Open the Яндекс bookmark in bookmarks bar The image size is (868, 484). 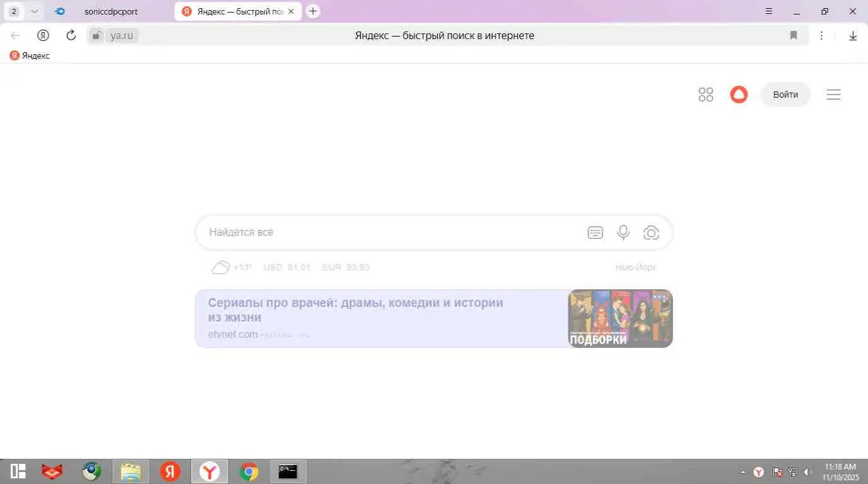click(x=30, y=55)
